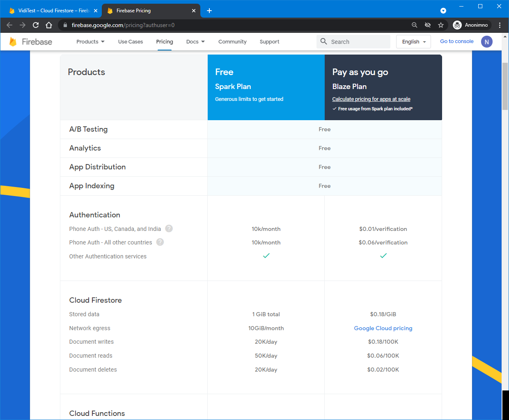Open the Anonimno incognito profile
This screenshot has width=509, height=420.
click(x=471, y=25)
